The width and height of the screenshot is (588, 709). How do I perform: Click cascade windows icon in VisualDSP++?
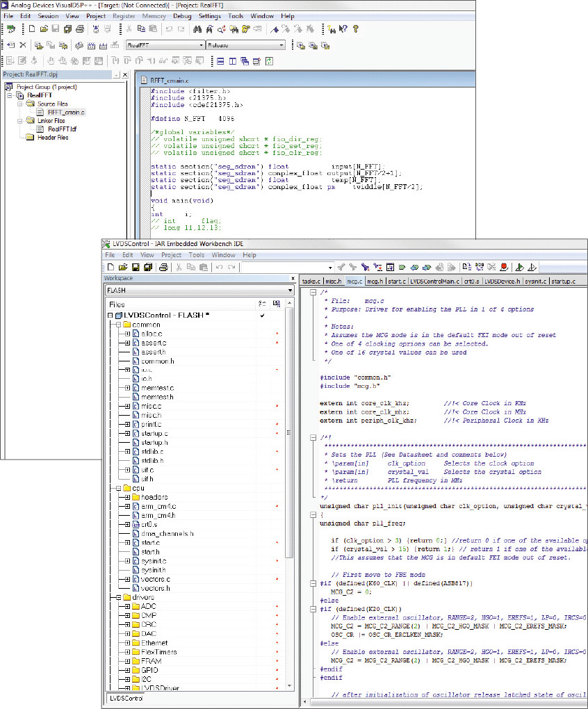click(245, 61)
